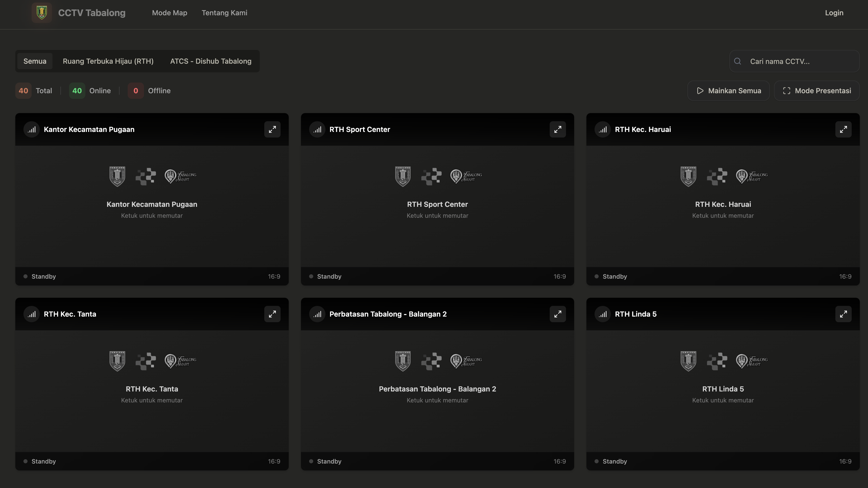Select the Semua filter tab
Screen dimensions: 868x488
pos(35,61)
